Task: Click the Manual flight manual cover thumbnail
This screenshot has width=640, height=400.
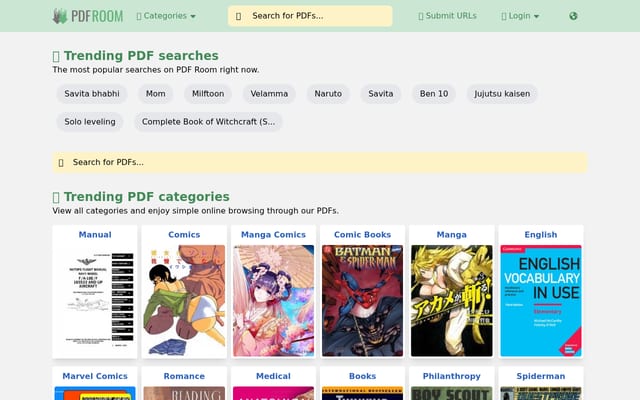Action: pos(95,301)
